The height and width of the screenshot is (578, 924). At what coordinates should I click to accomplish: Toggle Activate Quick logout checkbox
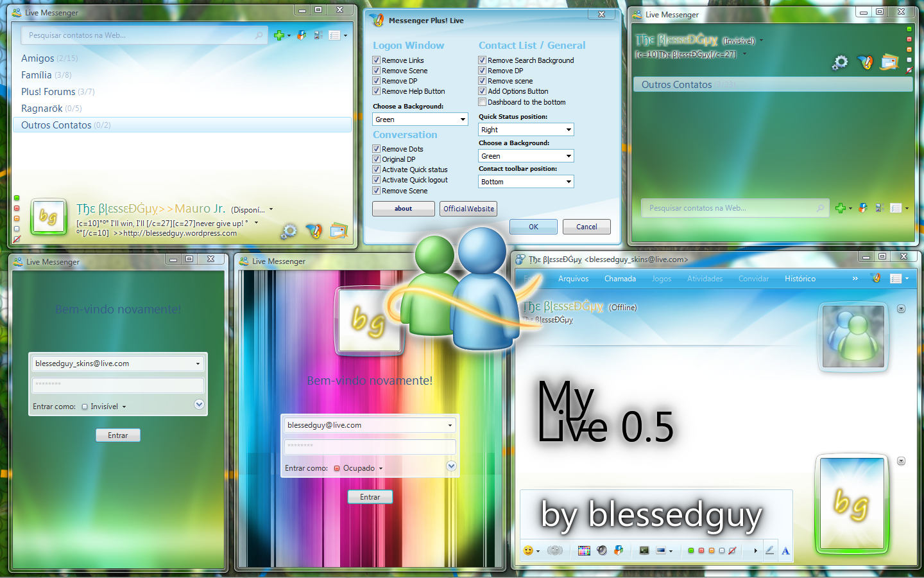[x=377, y=180]
